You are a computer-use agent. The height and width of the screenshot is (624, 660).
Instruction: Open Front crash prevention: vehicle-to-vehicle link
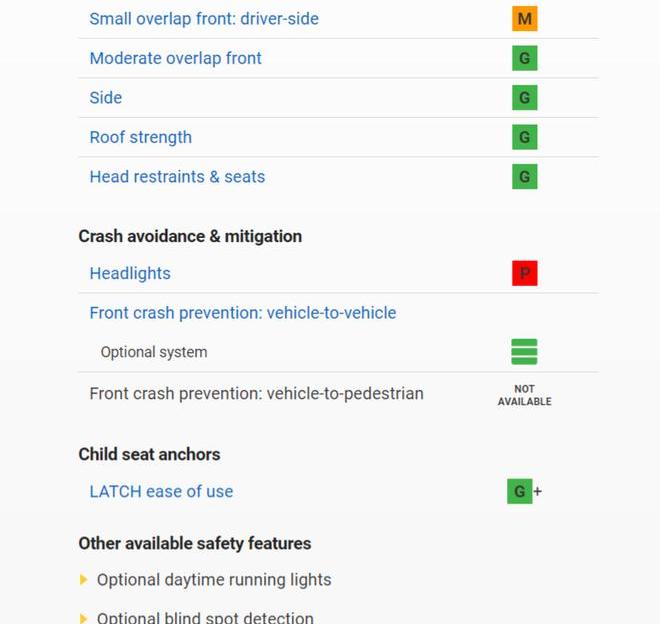click(x=243, y=313)
